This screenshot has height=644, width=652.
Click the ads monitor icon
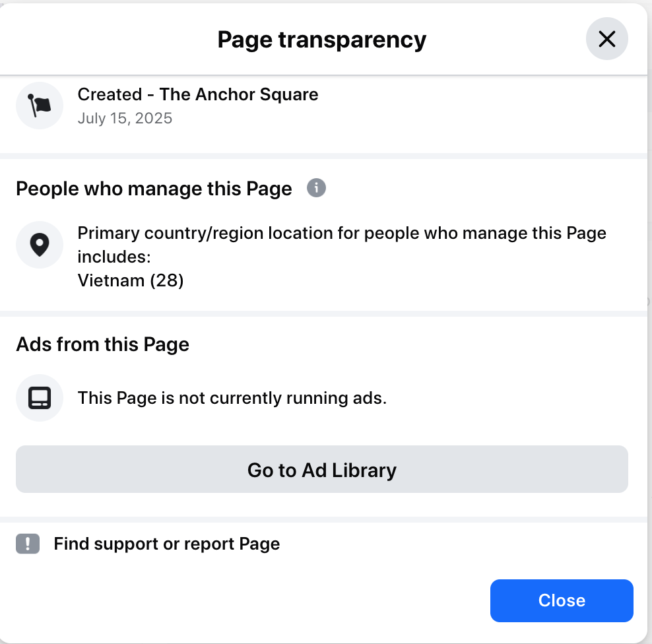(40, 398)
